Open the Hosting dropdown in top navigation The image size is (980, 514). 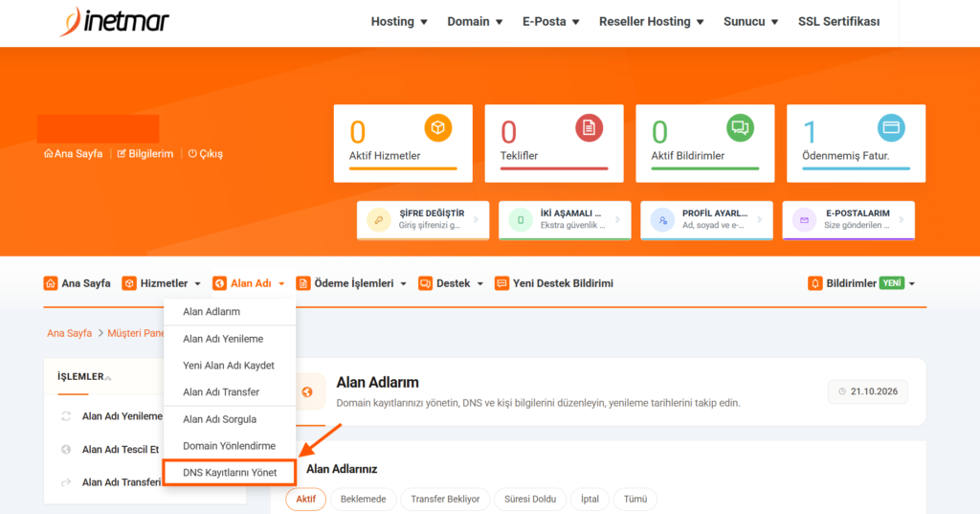point(399,21)
